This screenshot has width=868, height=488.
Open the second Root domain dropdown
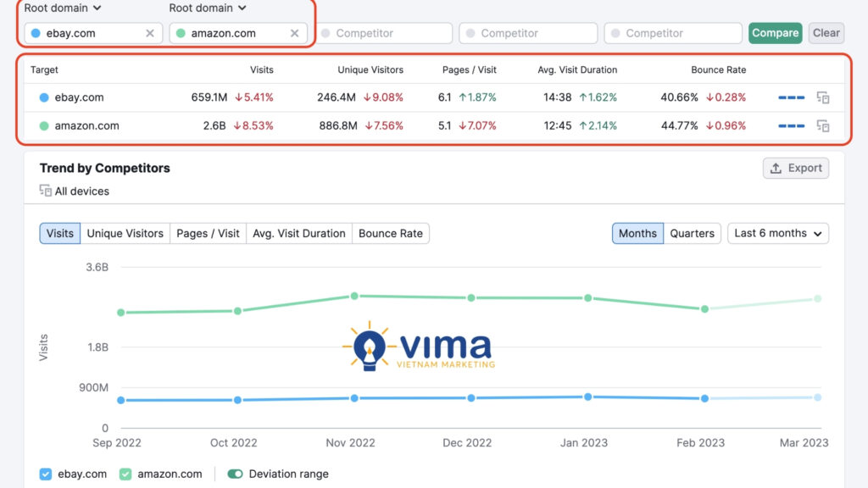[208, 8]
